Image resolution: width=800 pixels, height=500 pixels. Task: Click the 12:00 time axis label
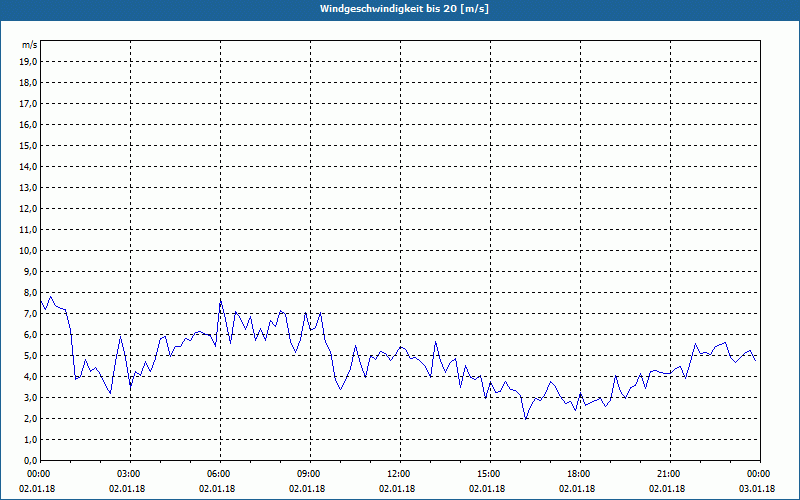point(400,474)
